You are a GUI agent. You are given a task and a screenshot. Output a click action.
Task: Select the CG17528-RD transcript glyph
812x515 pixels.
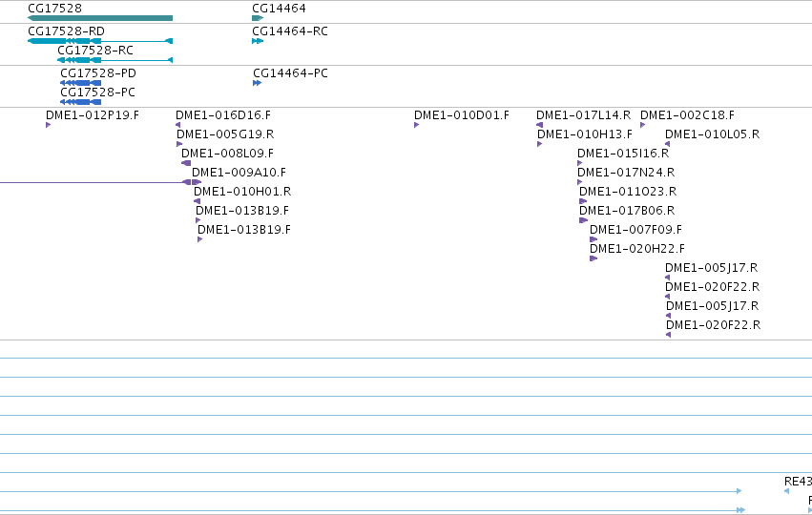(100, 41)
